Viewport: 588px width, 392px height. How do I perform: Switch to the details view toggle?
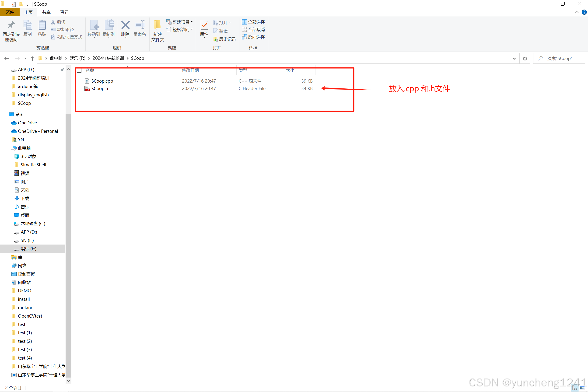(574, 388)
